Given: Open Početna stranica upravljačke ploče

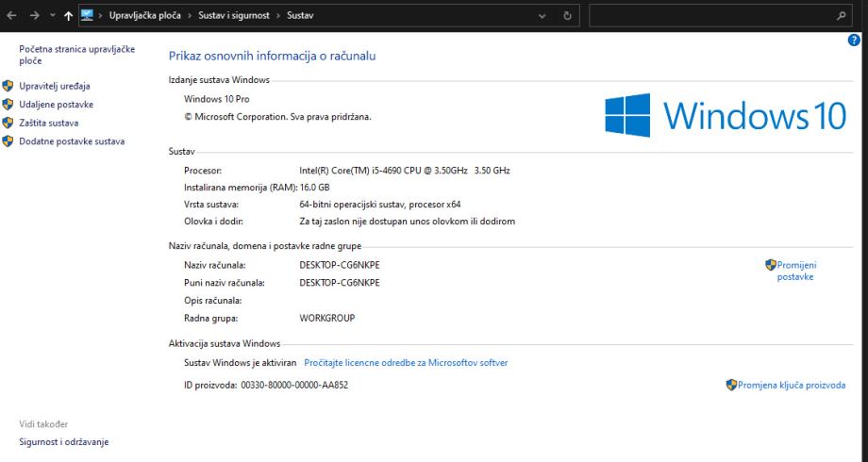Looking at the screenshot, I should pyautogui.click(x=77, y=55).
